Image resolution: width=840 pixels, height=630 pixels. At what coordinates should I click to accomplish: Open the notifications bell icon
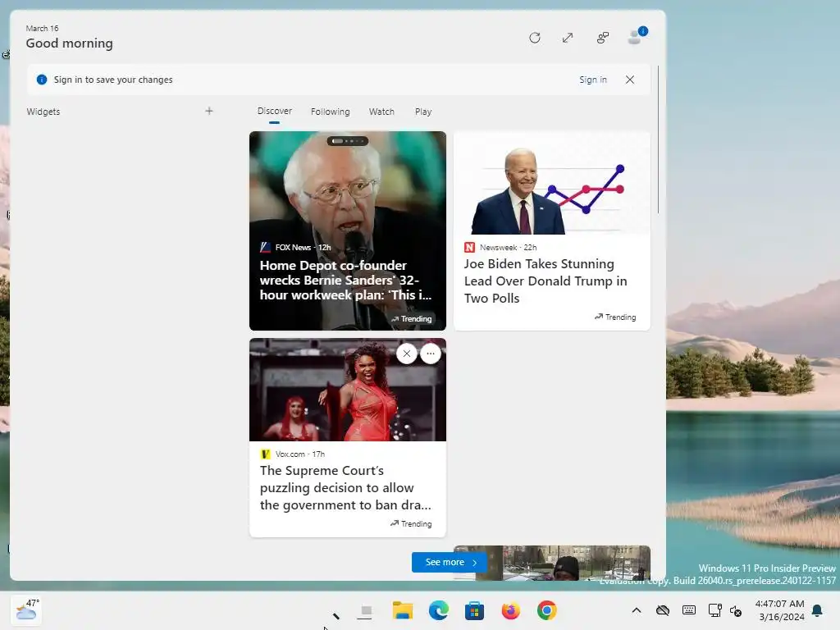coord(818,610)
